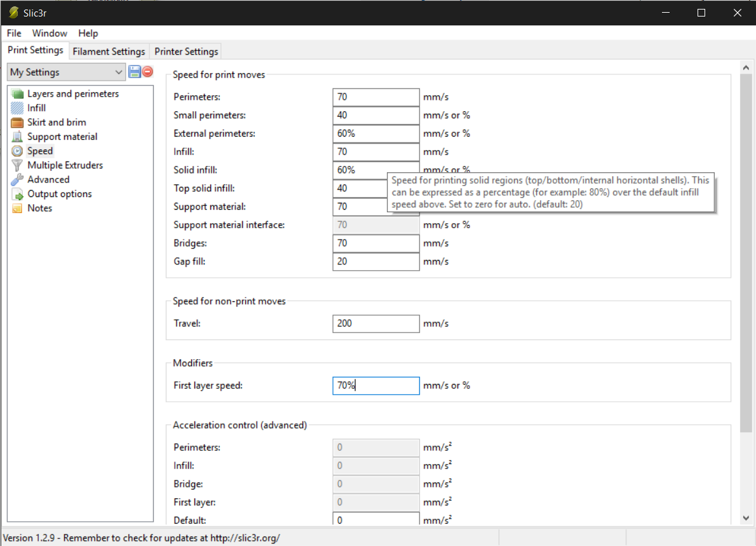756x546 pixels.
Task: Click the Multiple Extruders funnel icon
Action: click(17, 165)
